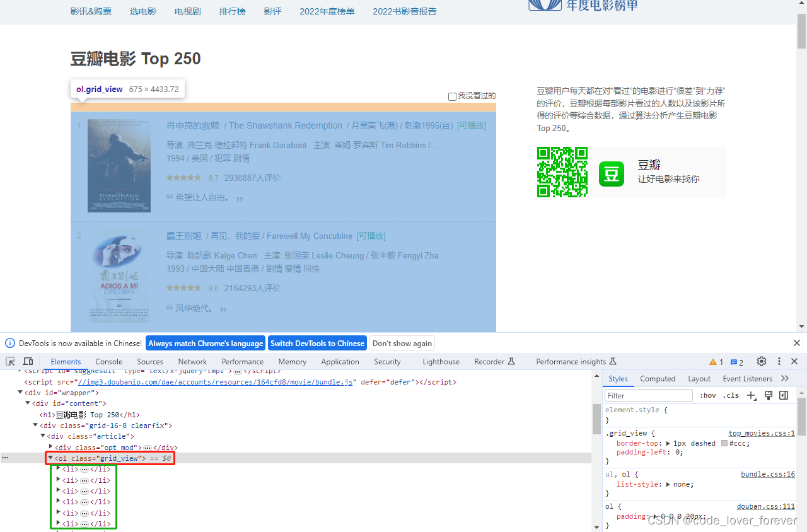The height and width of the screenshot is (532, 807).
Task: Open the Performance tab
Action: 243,361
